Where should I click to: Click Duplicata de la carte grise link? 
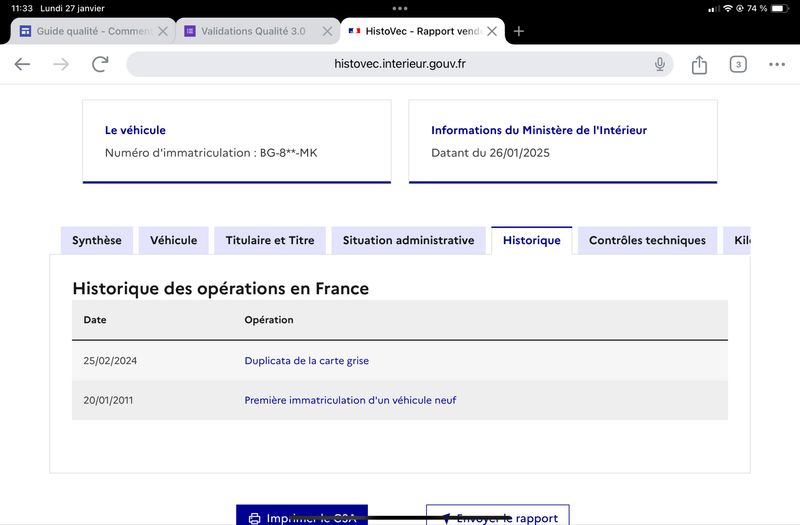[x=306, y=361]
